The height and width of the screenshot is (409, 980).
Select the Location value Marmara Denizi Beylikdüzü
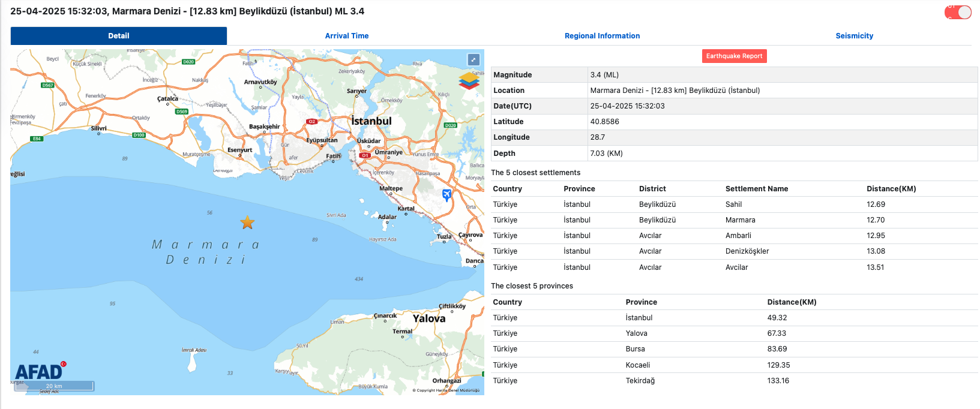(x=675, y=91)
